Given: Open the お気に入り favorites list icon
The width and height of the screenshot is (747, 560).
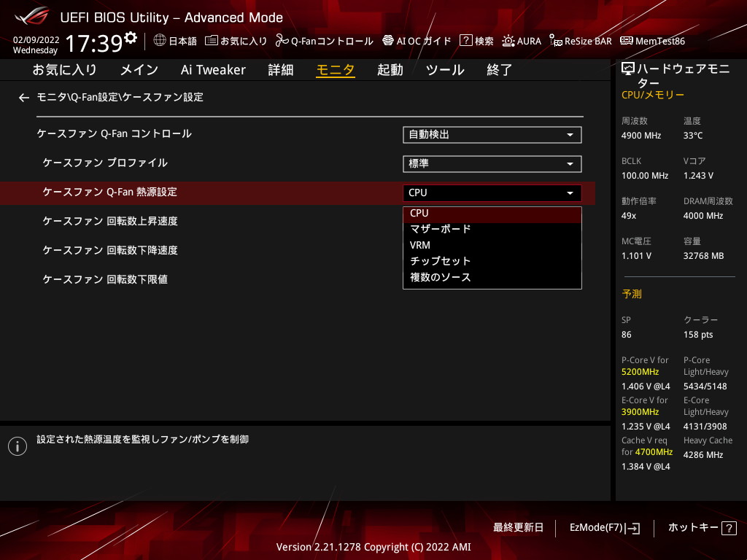Looking at the screenshot, I should 211,41.
